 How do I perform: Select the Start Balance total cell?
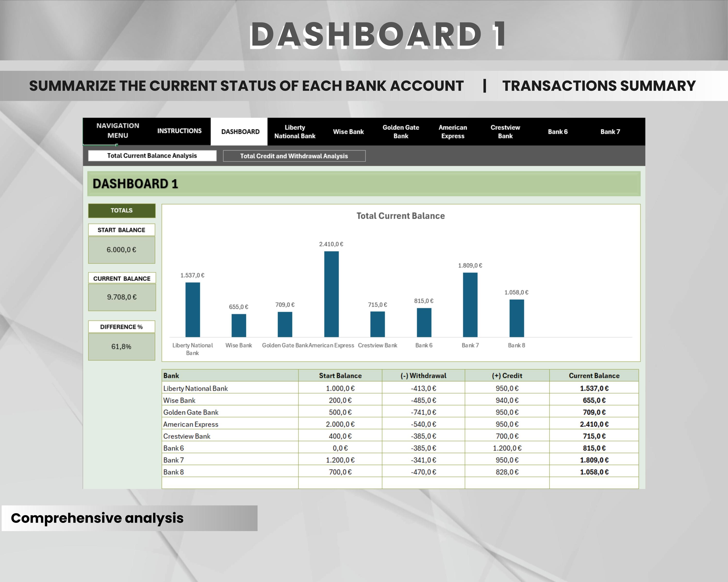click(122, 250)
